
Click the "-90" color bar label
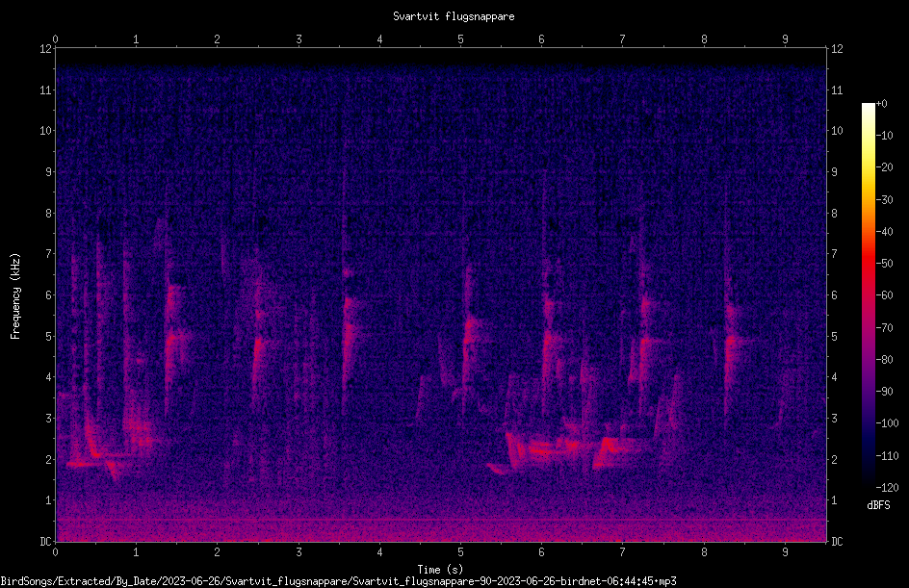point(884,391)
